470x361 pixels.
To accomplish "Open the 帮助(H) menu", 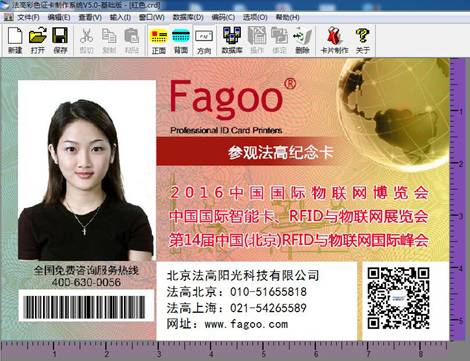I will (x=287, y=17).
